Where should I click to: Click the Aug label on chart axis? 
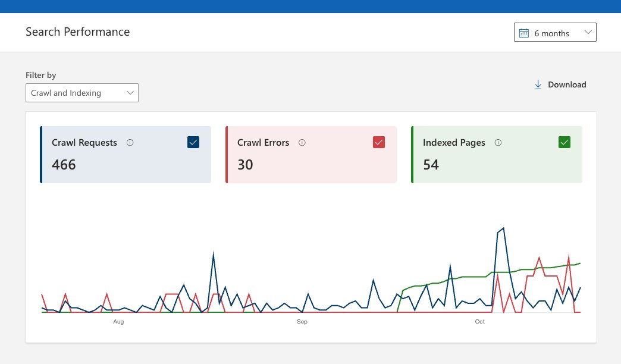[x=118, y=322]
